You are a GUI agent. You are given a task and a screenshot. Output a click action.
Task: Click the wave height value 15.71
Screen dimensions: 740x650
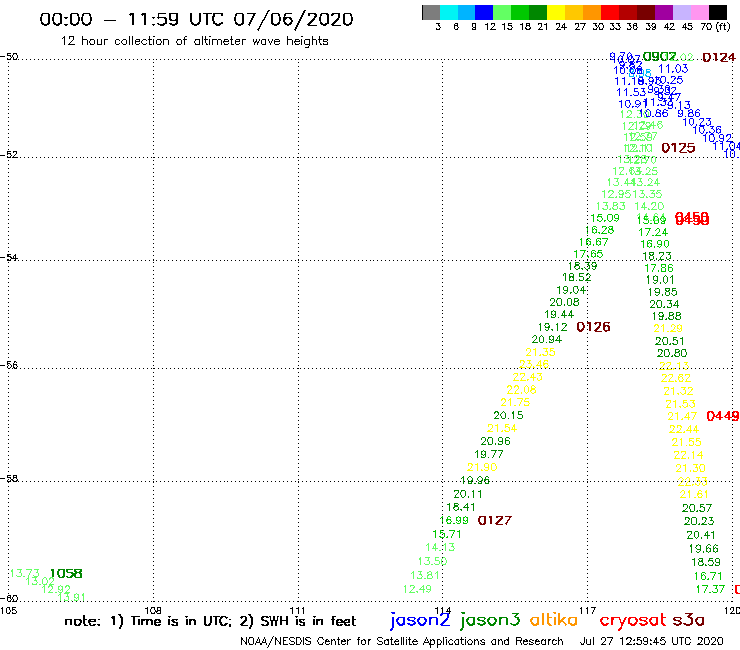click(447, 534)
